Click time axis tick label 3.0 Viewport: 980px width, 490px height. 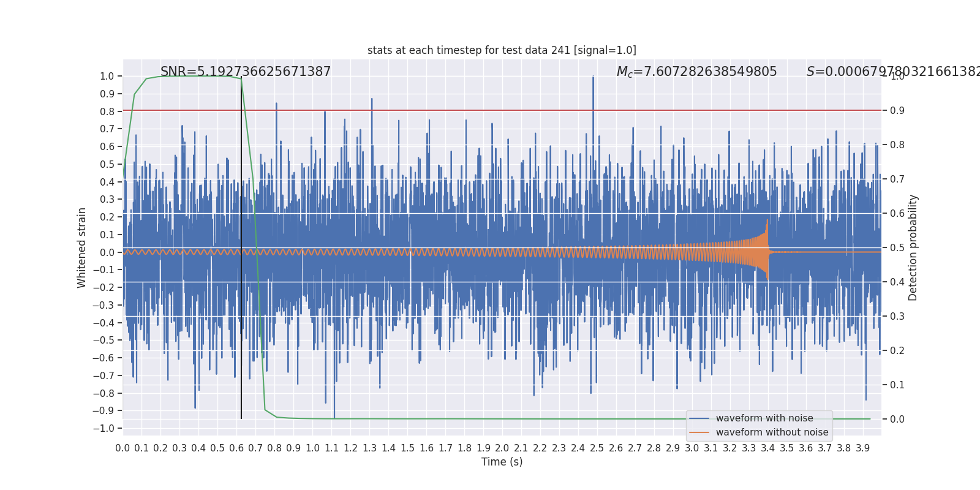pyautogui.click(x=692, y=448)
